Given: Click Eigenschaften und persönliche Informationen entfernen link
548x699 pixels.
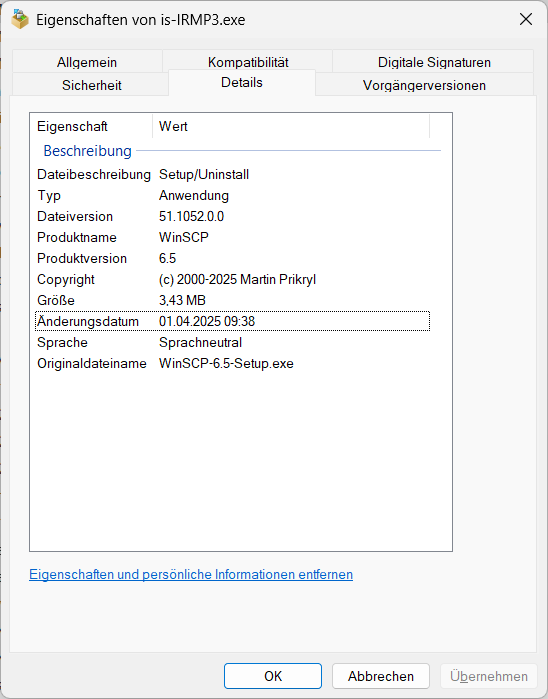Looking at the screenshot, I should [191, 574].
